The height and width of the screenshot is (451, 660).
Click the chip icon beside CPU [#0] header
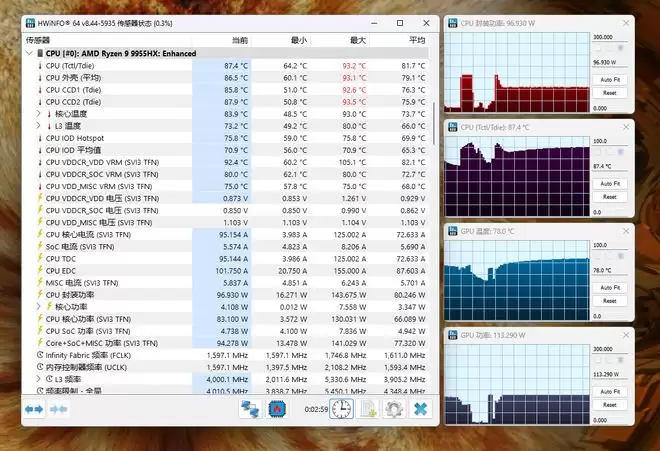point(40,53)
